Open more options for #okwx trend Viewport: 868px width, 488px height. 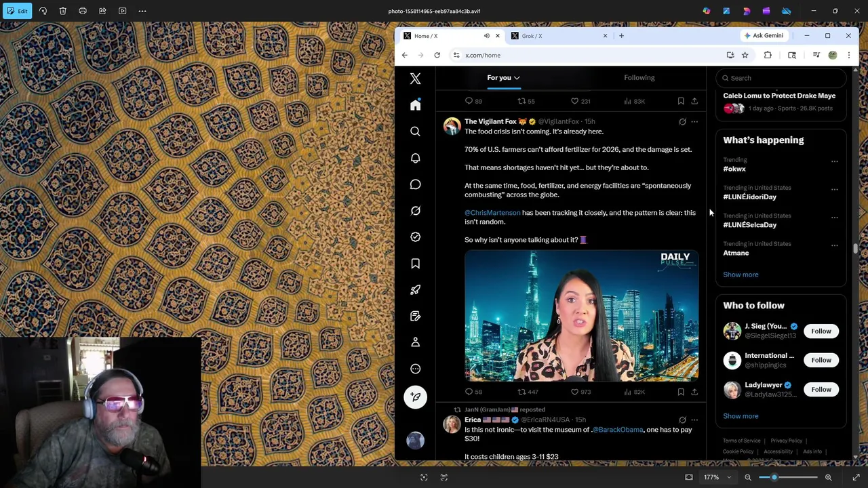pyautogui.click(x=835, y=161)
